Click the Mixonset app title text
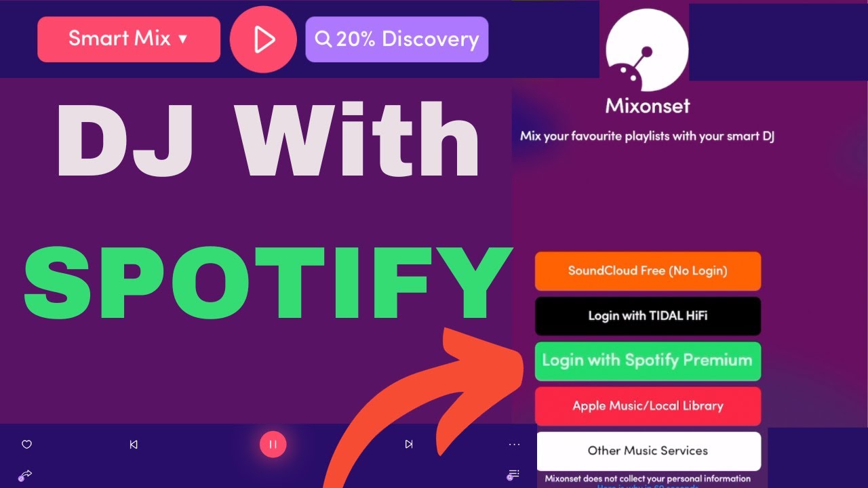 (x=648, y=106)
